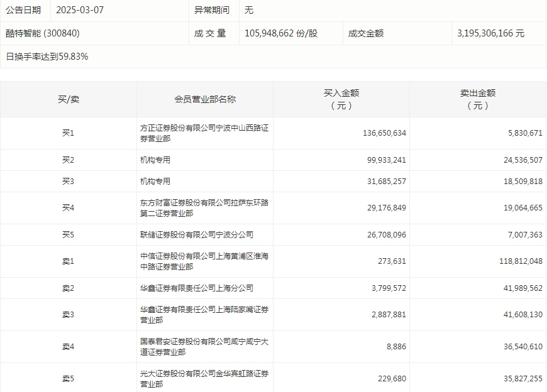Select the 卖4 row label
Image resolution: width=547 pixels, height=392 pixels.
point(69,347)
